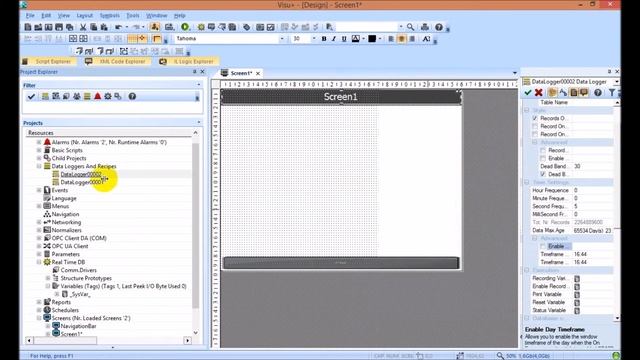Viewport: 640px width, 360px height.
Task: Apply properties with green check icon
Action: (528, 93)
